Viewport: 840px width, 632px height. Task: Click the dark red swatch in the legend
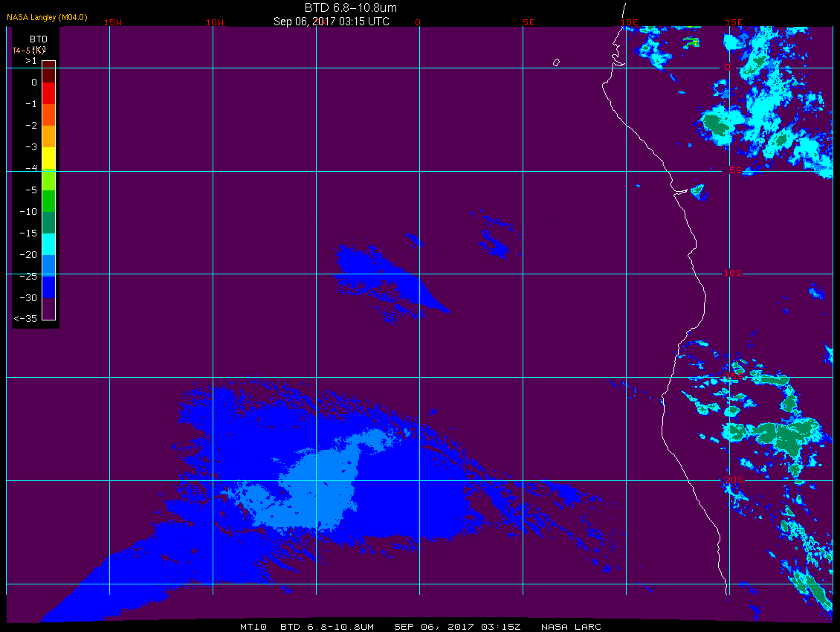(49, 72)
